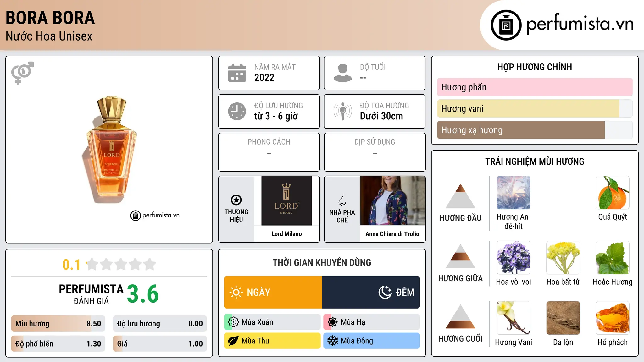The width and height of the screenshot is (644, 362).
Task: Click the launch year value 2022
Action: tap(264, 78)
